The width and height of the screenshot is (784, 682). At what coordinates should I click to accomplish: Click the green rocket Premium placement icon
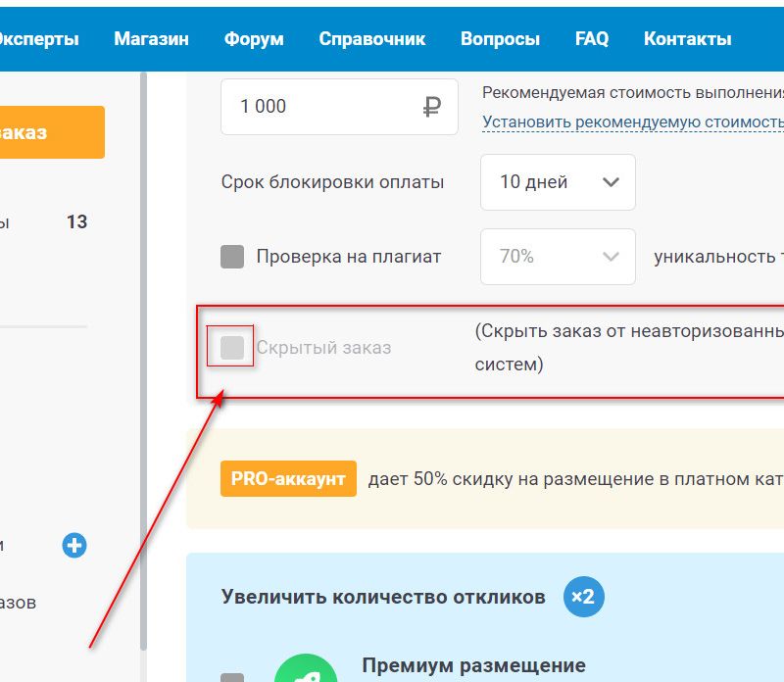coord(304,671)
